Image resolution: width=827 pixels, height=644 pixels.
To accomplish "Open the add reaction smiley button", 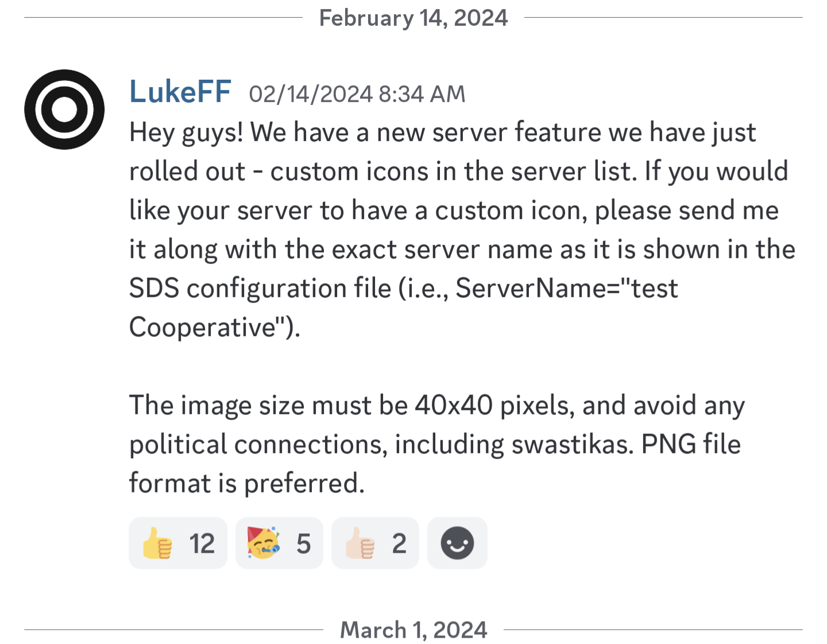I will pyautogui.click(x=457, y=543).
